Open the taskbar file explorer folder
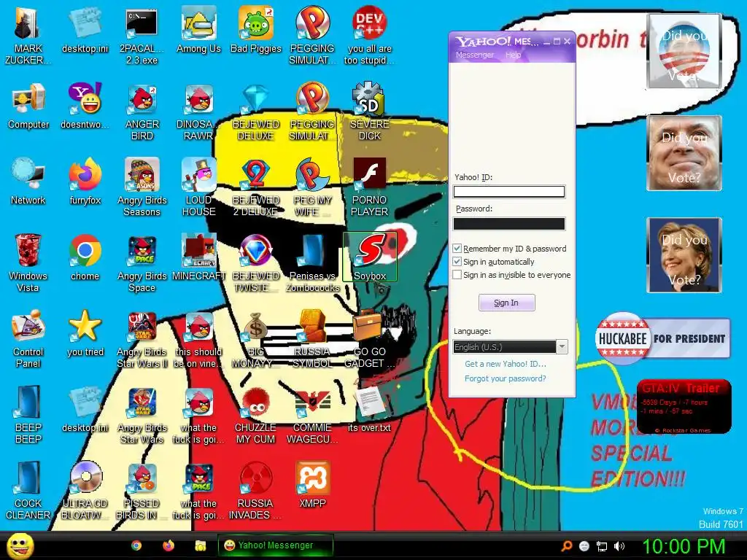Viewport: 747px width, 560px height. coord(201,545)
